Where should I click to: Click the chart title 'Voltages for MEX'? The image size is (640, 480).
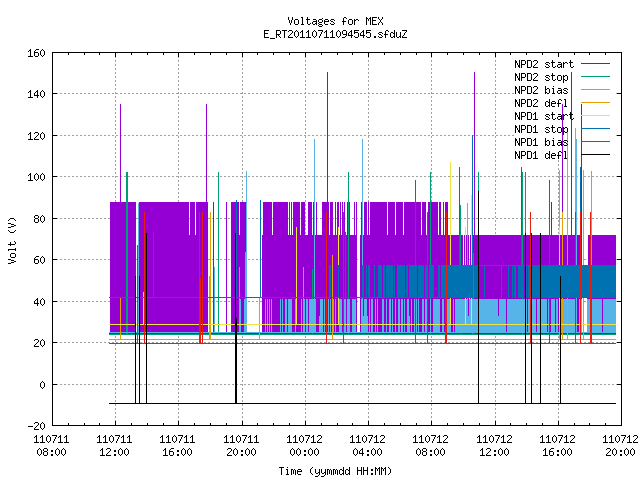pyautogui.click(x=335, y=21)
